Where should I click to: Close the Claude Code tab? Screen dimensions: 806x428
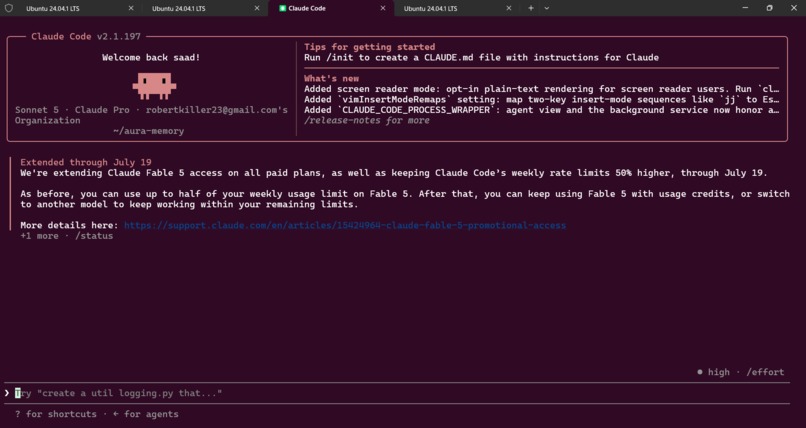coord(383,8)
